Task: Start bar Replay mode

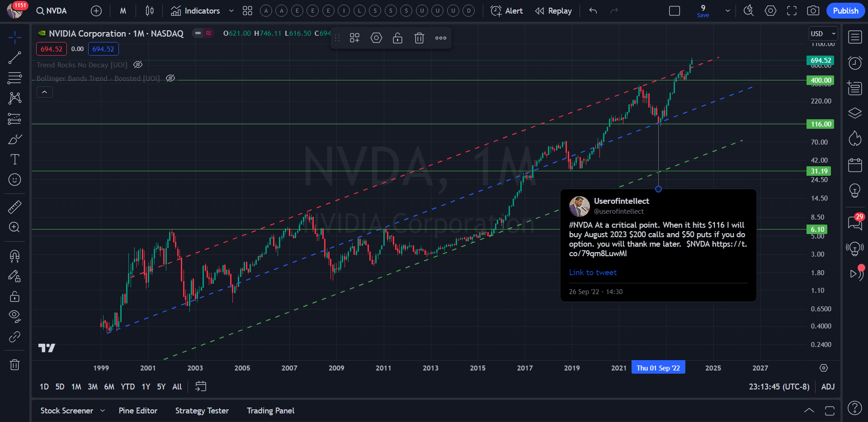Action: 553,11
